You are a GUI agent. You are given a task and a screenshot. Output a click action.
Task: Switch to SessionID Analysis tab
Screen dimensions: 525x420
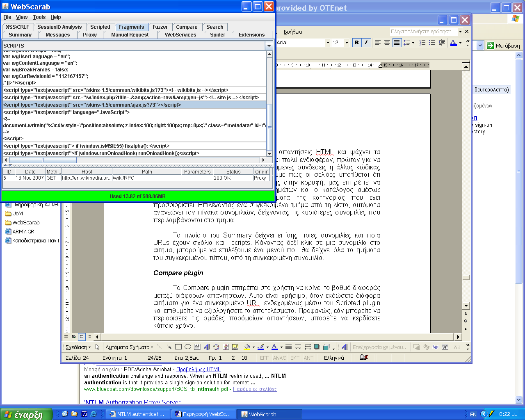[x=59, y=27]
